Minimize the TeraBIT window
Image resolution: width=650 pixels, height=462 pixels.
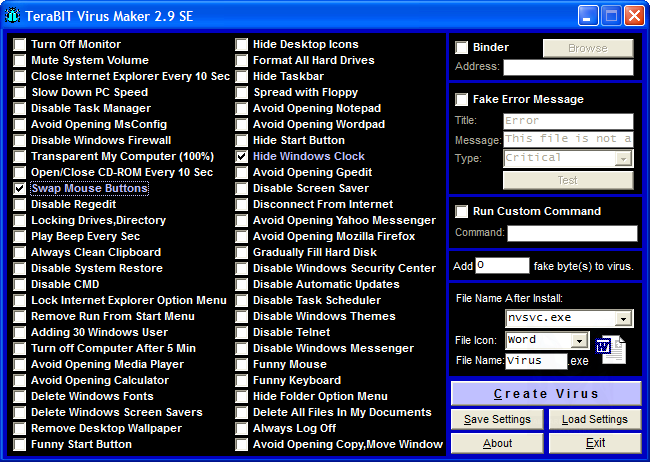(x=588, y=16)
